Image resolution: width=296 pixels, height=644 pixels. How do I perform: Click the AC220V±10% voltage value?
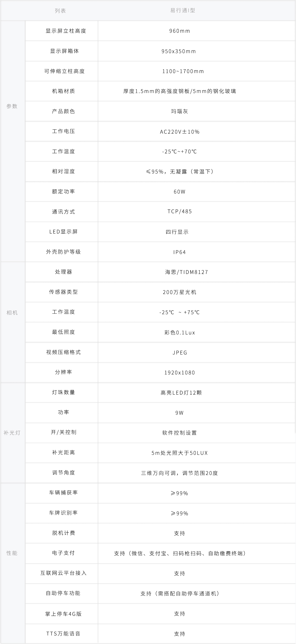click(180, 132)
